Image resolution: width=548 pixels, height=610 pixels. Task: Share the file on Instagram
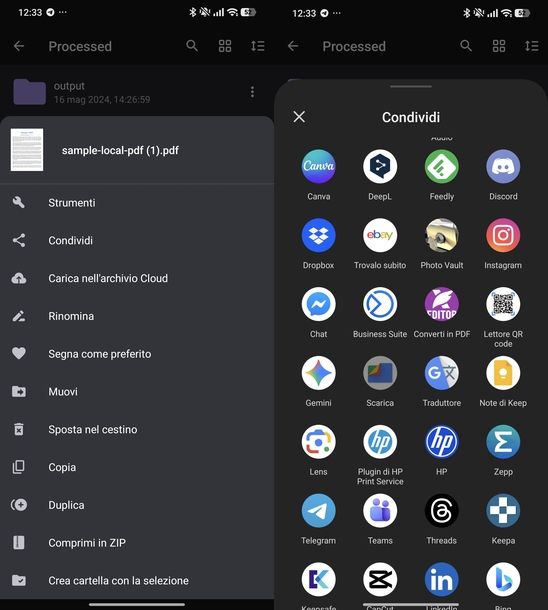coord(503,235)
